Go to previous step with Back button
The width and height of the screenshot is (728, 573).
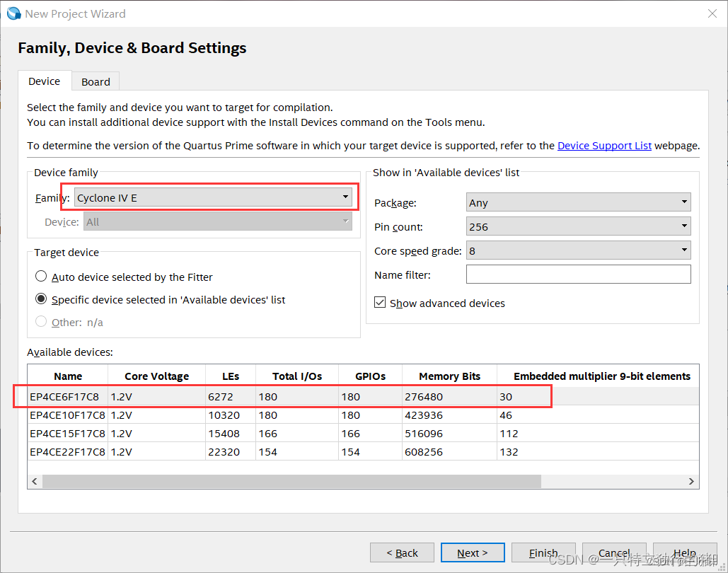pos(402,552)
